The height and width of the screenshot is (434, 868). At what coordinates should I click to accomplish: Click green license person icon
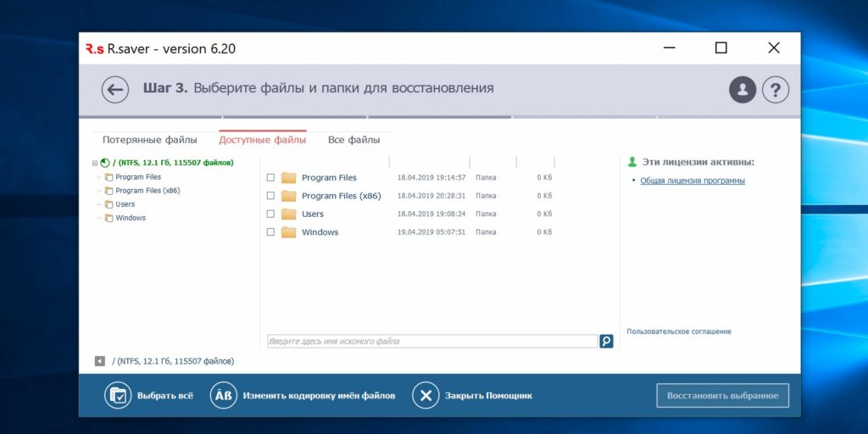coord(632,162)
